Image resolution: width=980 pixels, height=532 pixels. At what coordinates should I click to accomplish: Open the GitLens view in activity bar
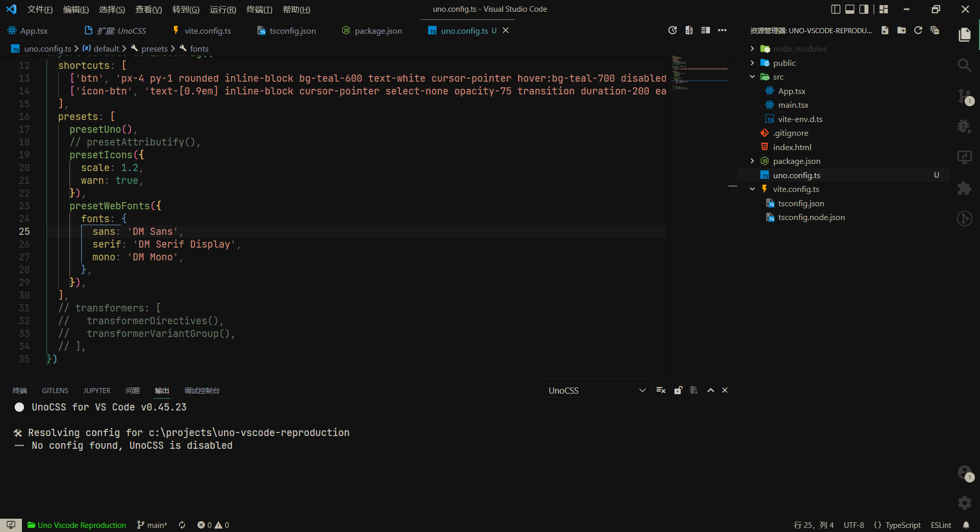pos(964,219)
